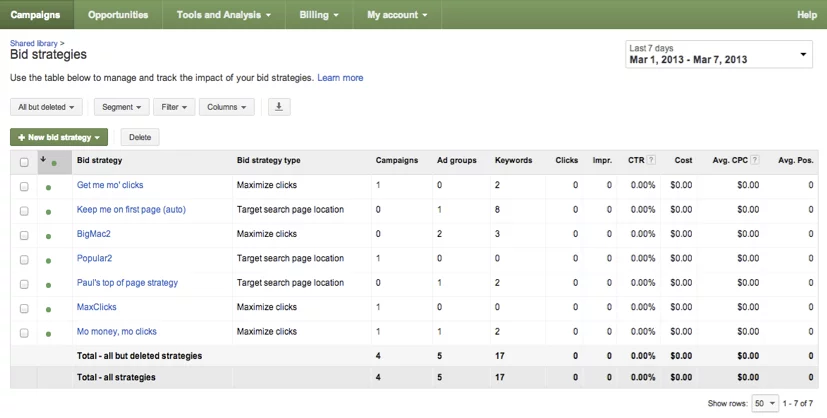
Task: Click the Avg. CPC help icon
Action: [x=755, y=160]
